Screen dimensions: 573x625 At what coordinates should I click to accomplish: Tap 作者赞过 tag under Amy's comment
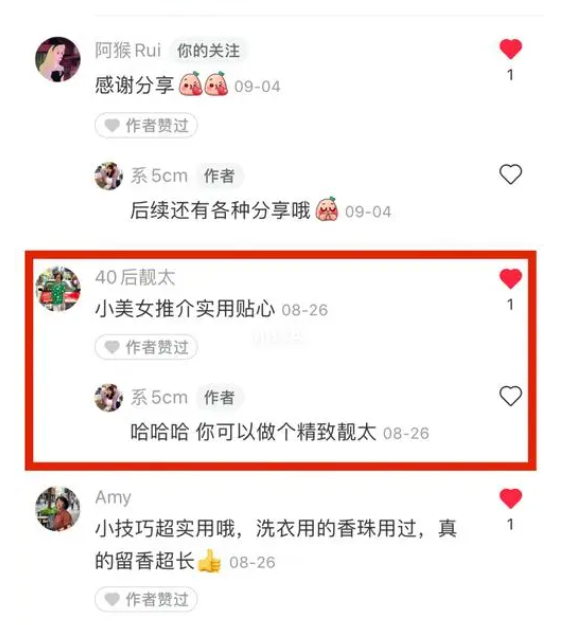(x=146, y=599)
